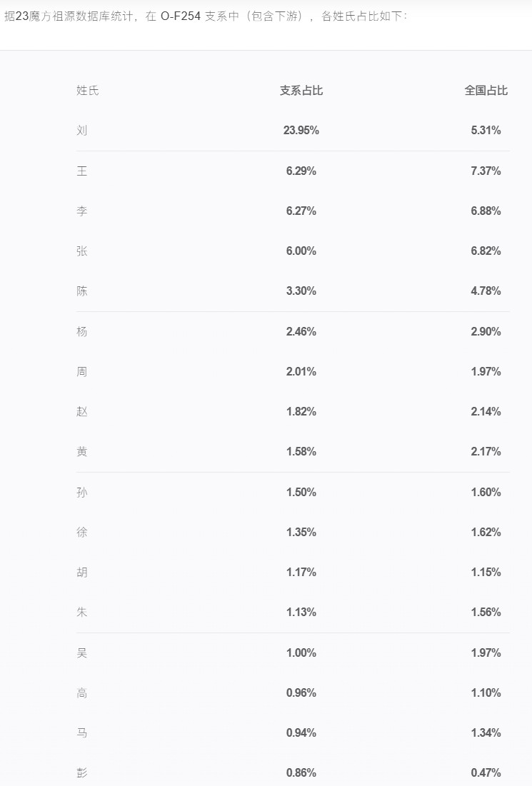This screenshot has width=532, height=786.
Task: Click the 全国占比 column header
Action: click(x=486, y=90)
